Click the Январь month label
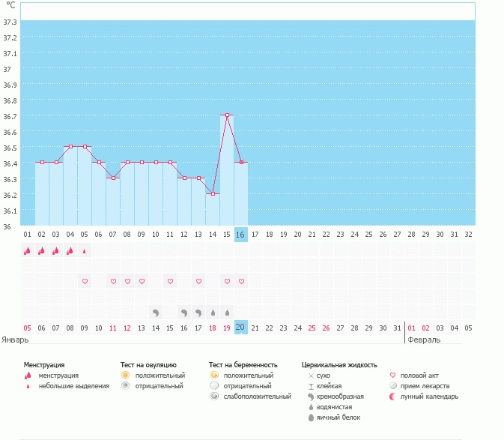The width and height of the screenshot is (504, 440). tap(16, 340)
